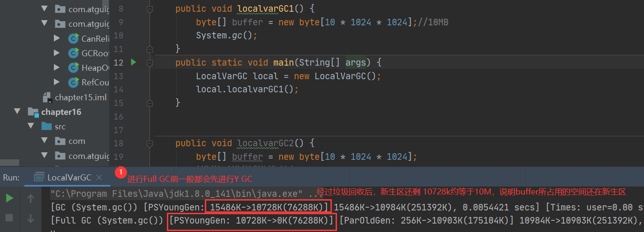Click the green run gutter icon beside main
The width and height of the screenshot is (644, 232).
[x=133, y=62]
